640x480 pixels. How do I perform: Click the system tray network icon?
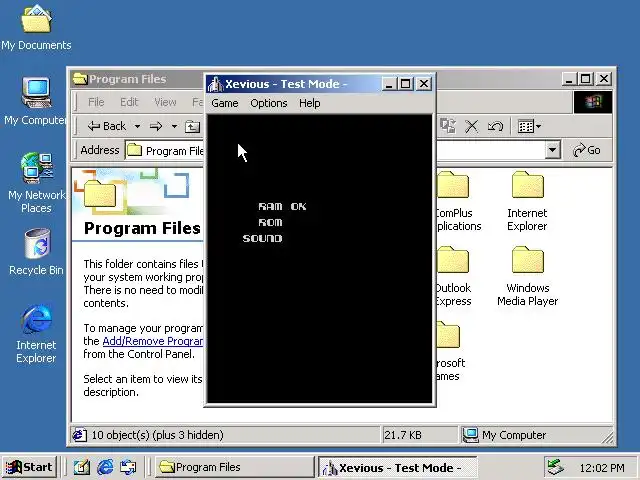[556, 467]
